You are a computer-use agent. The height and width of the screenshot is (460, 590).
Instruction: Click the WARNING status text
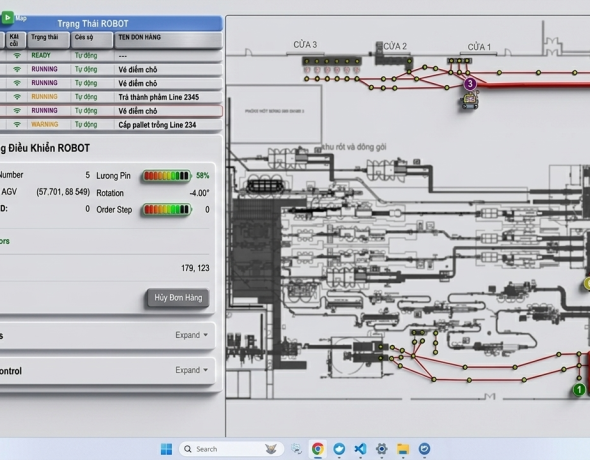(x=44, y=124)
